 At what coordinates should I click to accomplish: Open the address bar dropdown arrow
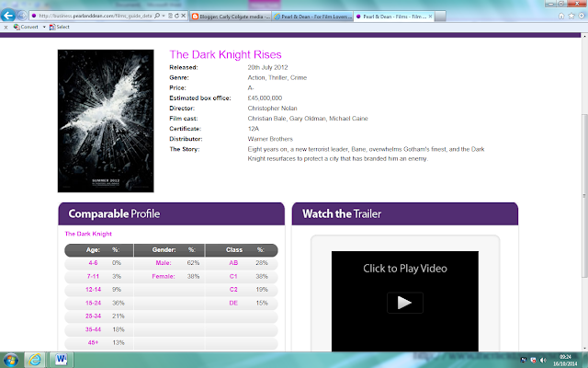[164, 16]
